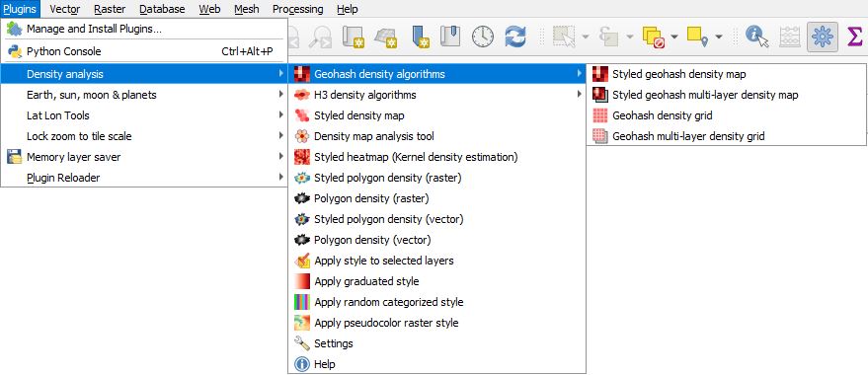Click the Apply random categorized style striped icon
The image size is (868, 375).
click(x=302, y=302)
